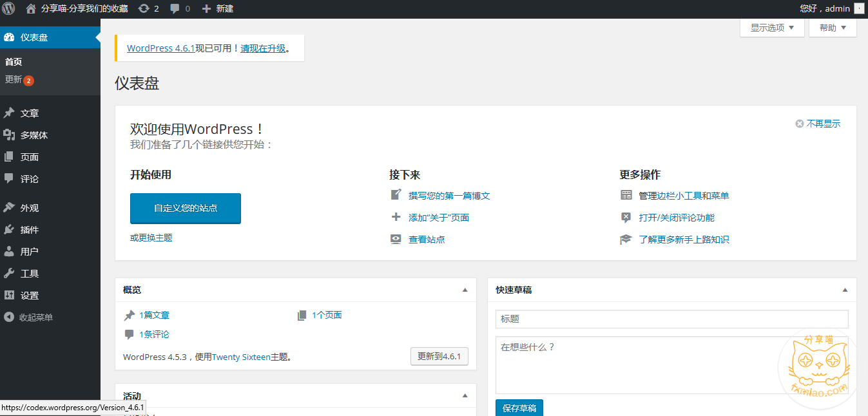Open the 设置 sidebar menu
Image resolution: width=868 pixels, height=416 pixels.
point(50,296)
